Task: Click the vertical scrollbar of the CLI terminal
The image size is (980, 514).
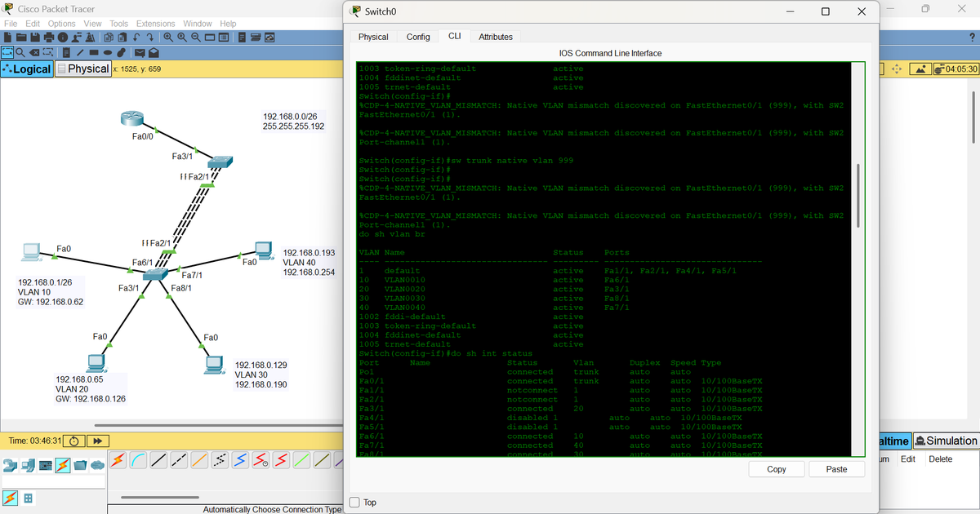Action: click(857, 196)
